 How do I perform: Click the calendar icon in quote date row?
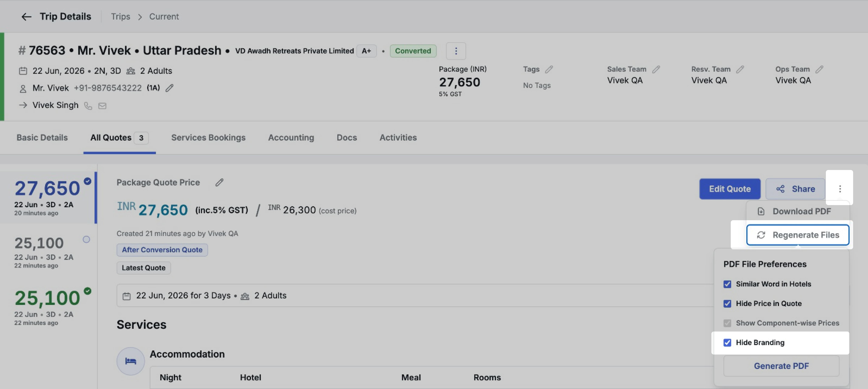click(x=126, y=296)
